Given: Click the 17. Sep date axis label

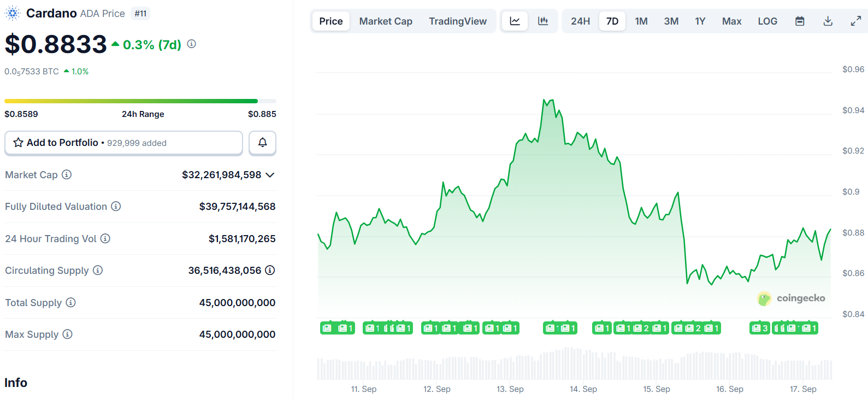Looking at the screenshot, I should [x=803, y=389].
